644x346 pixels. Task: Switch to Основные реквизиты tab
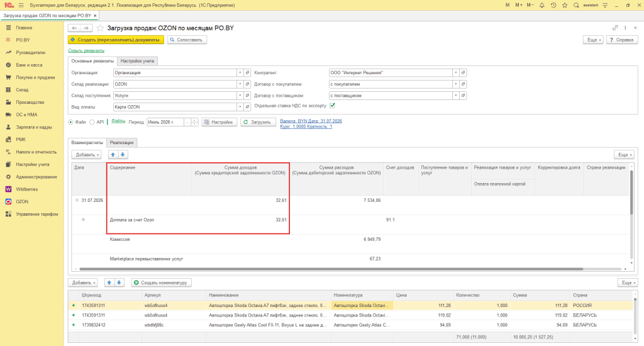click(92, 61)
